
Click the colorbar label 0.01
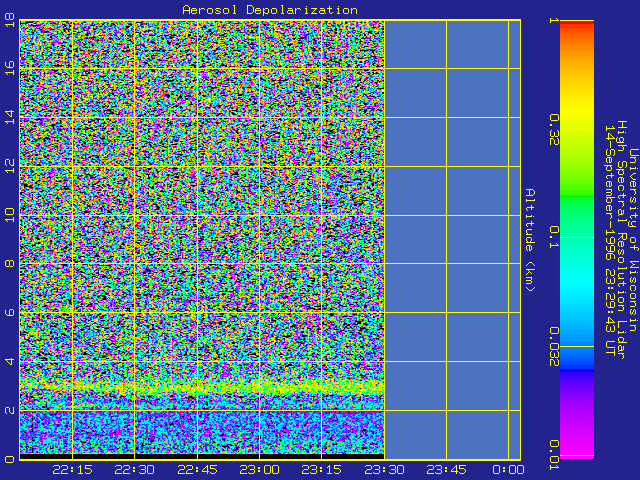tap(554, 455)
